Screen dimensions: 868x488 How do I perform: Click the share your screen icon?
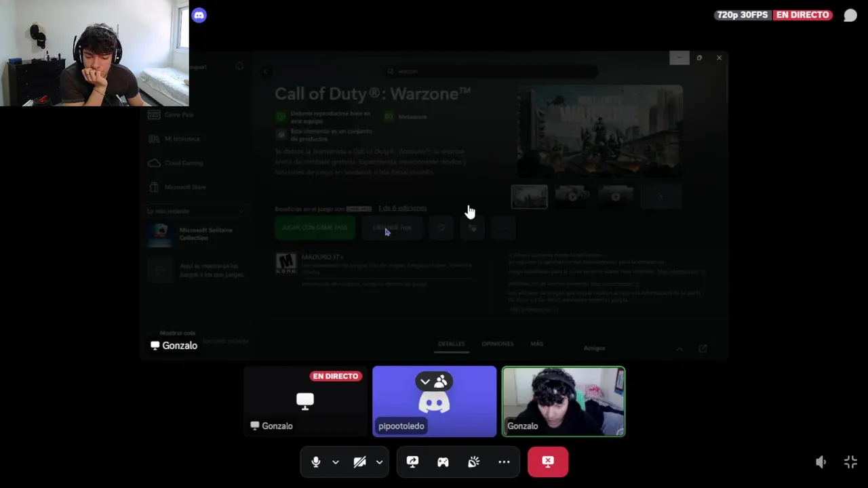(412, 462)
